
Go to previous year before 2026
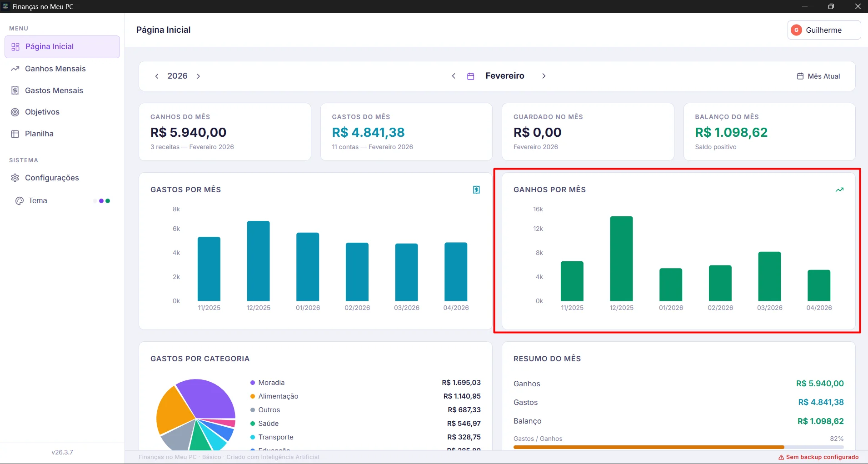157,76
